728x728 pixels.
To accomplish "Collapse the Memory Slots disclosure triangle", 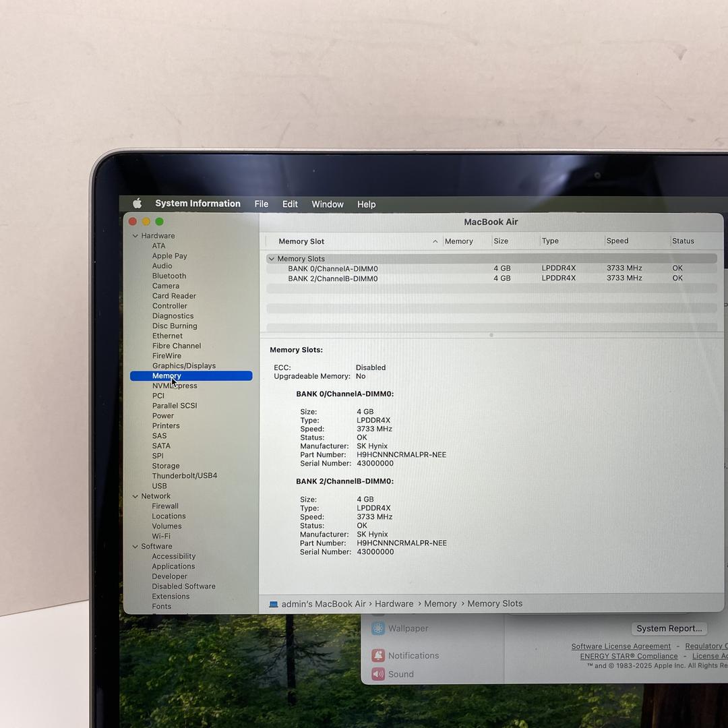I will pyautogui.click(x=271, y=259).
